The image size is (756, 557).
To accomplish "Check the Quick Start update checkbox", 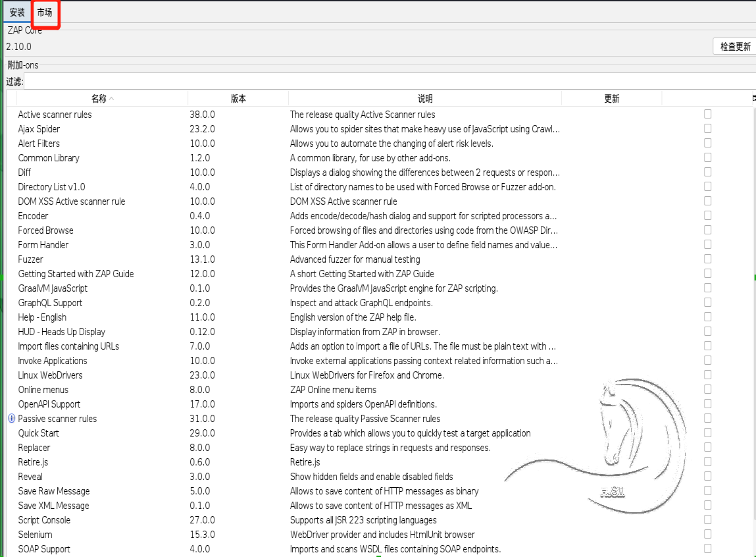I will [x=707, y=433].
